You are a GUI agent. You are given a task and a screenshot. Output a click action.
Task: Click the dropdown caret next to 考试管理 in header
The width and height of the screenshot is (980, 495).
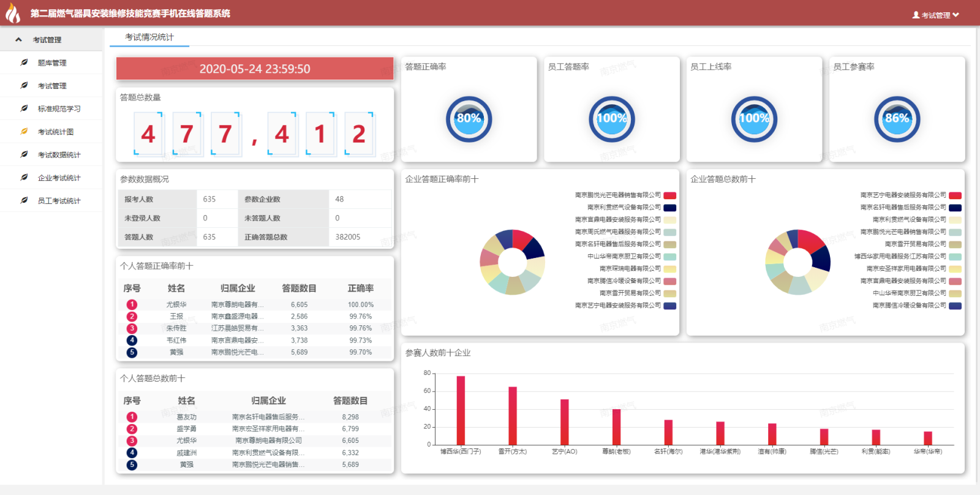956,15
